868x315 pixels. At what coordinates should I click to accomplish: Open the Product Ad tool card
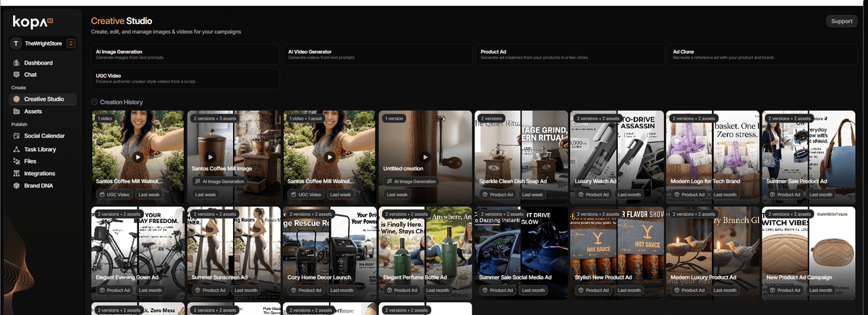569,54
